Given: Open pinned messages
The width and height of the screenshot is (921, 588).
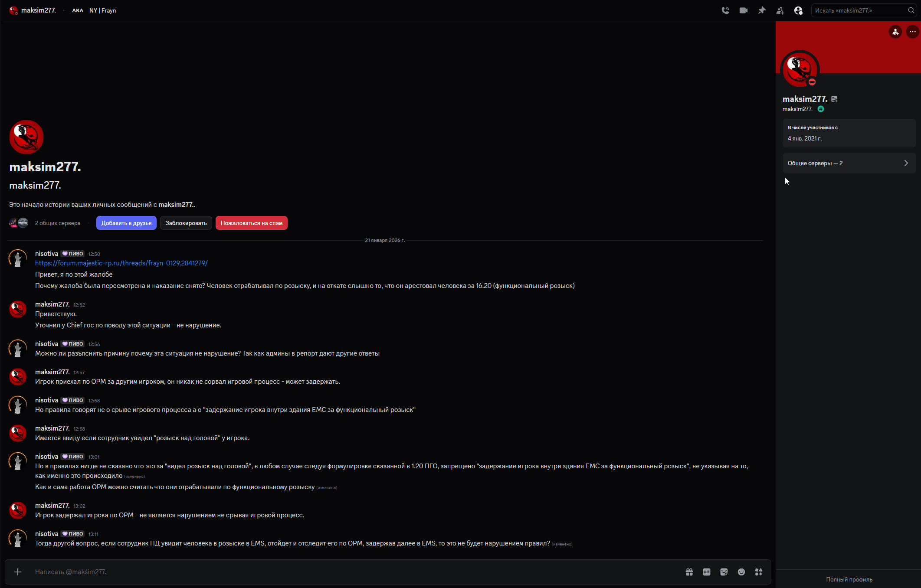Looking at the screenshot, I should [x=762, y=10].
